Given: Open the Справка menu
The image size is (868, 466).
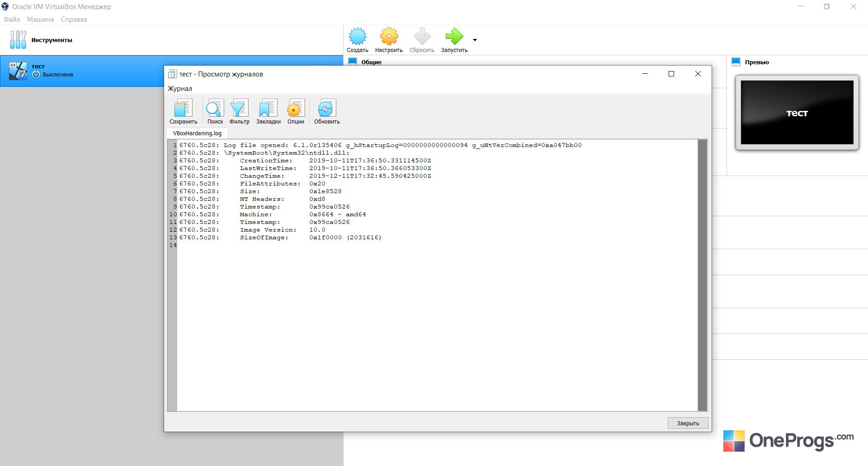Looking at the screenshot, I should pos(74,19).
